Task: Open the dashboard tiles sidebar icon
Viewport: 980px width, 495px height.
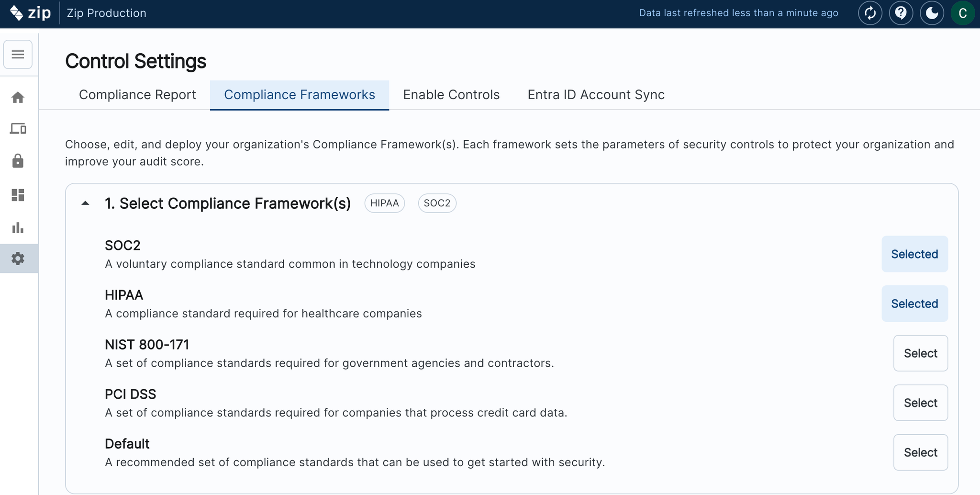Action: 18,195
